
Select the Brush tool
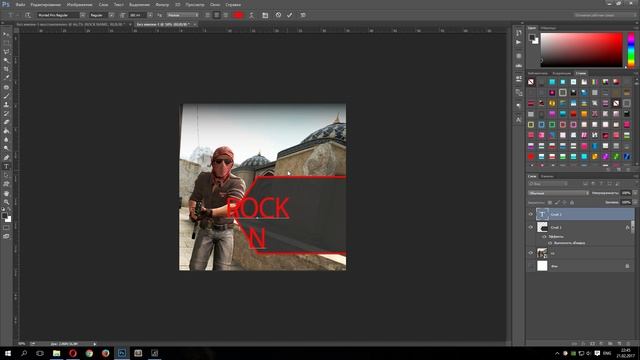click(6, 96)
